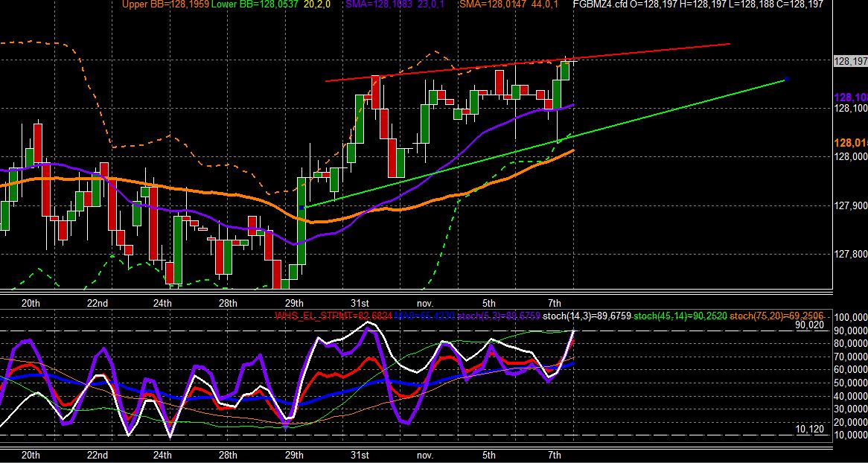The height and width of the screenshot is (463, 868).
Task: Click the orange SMA=128,0147 label
Action: (x=494, y=4)
